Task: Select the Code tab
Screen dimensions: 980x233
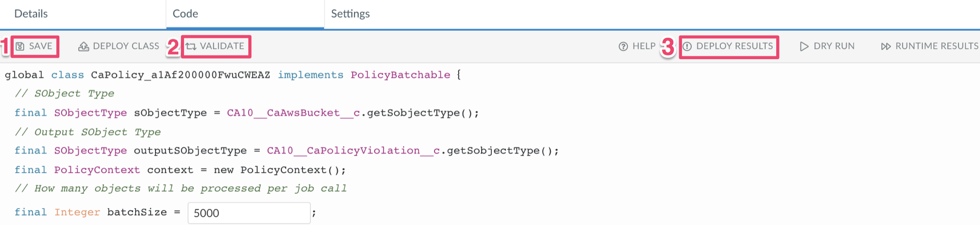Action: 185,14
